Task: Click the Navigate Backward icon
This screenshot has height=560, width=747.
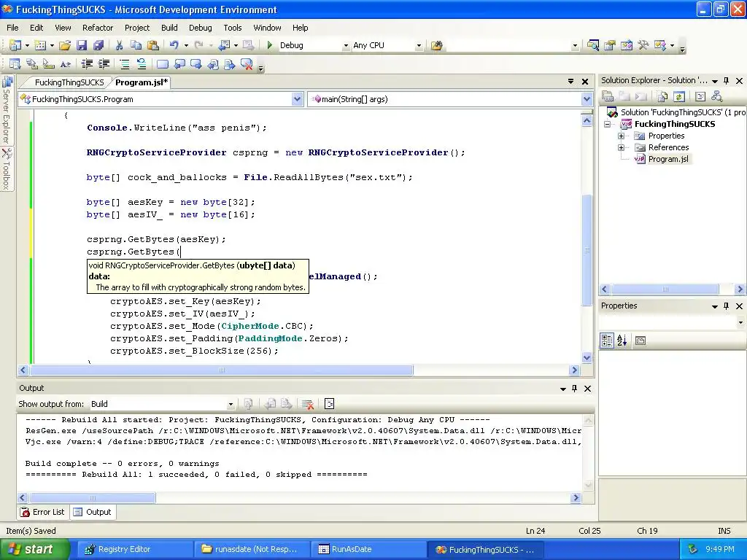Action: click(224, 45)
